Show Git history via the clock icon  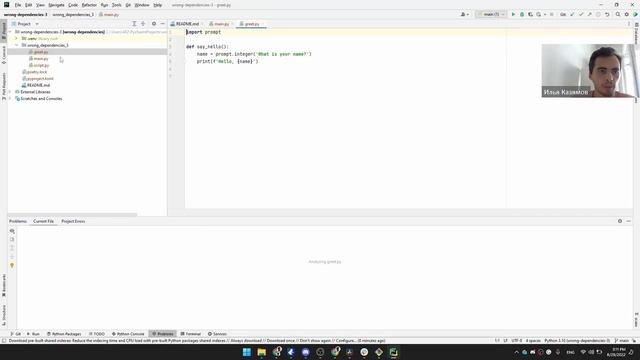598,14
